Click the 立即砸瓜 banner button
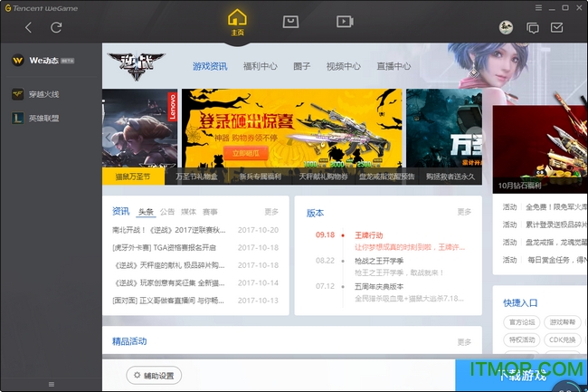This screenshot has height=392, width=588. [x=246, y=153]
